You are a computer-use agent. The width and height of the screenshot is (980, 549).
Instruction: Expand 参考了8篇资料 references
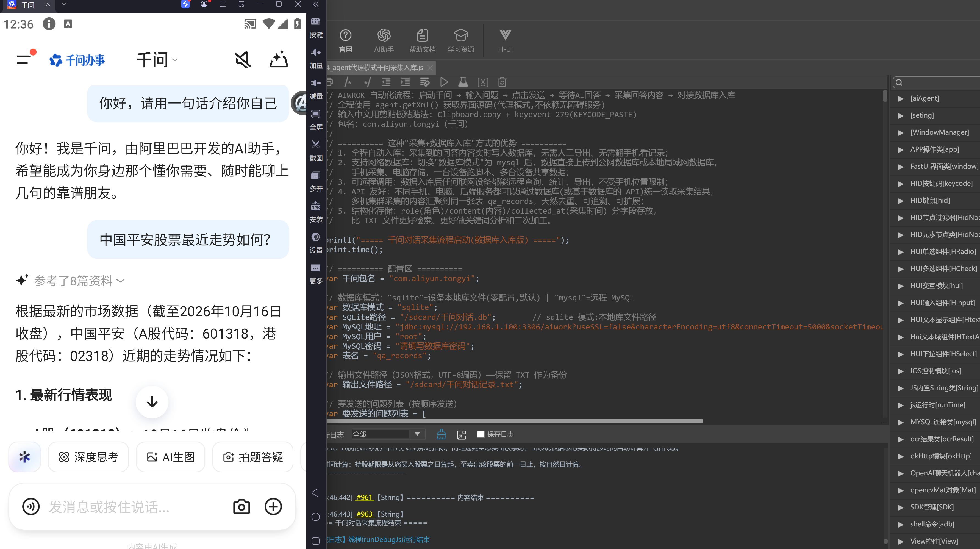71,280
